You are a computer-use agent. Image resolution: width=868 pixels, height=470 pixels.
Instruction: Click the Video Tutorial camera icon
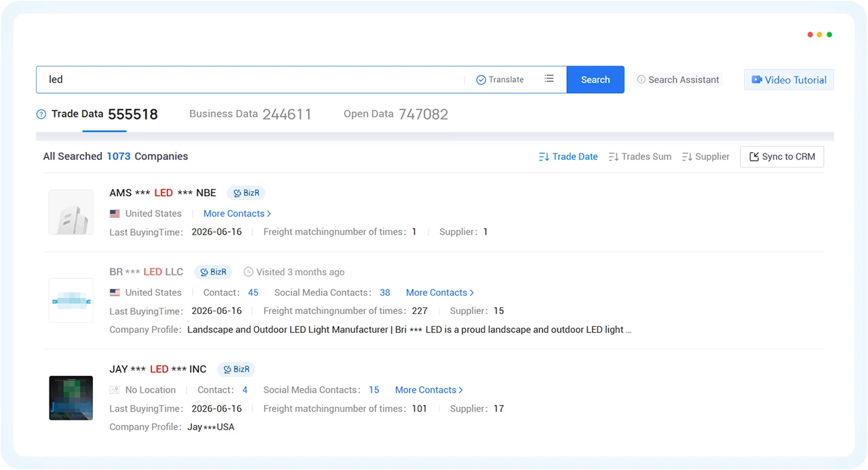[x=757, y=79]
